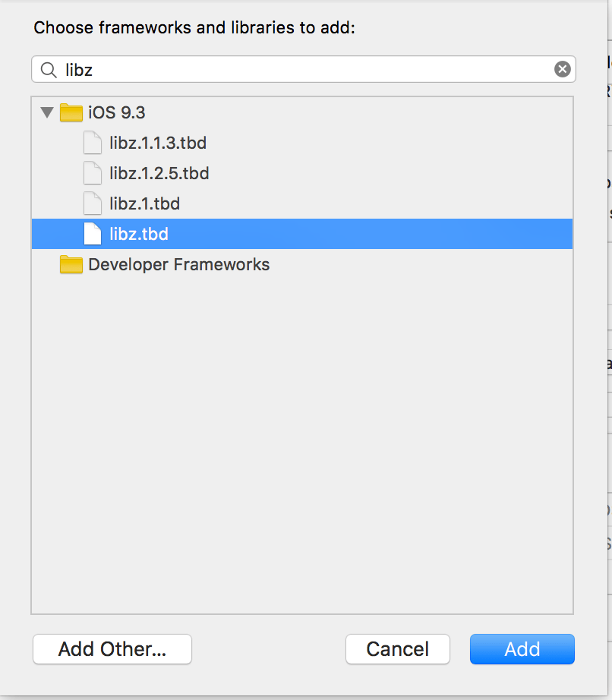Click Add Other... to browse for libraries
Image resolution: width=612 pixels, height=700 pixels.
[x=112, y=649]
